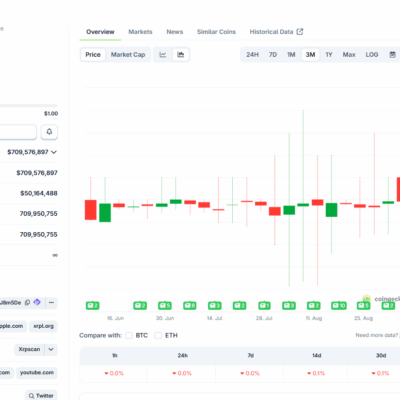
Task: Switch to the Overview tab
Action: (x=100, y=32)
